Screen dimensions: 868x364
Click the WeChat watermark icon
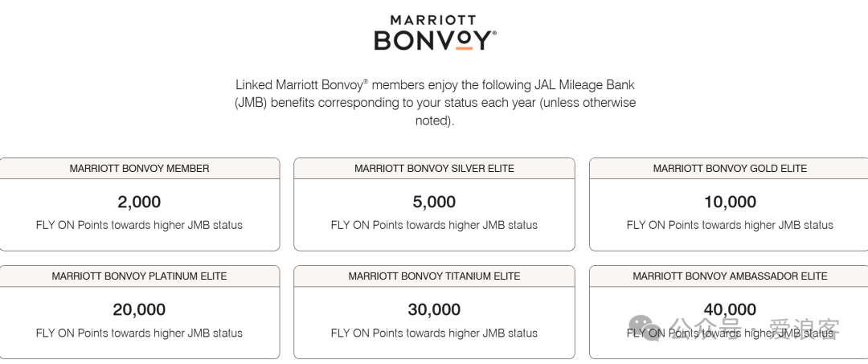click(645, 329)
